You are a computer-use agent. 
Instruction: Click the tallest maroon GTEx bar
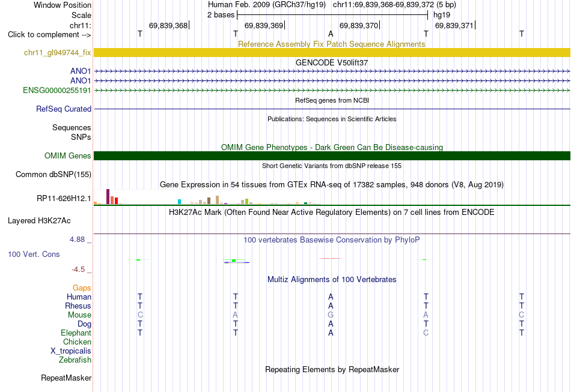coord(108,196)
